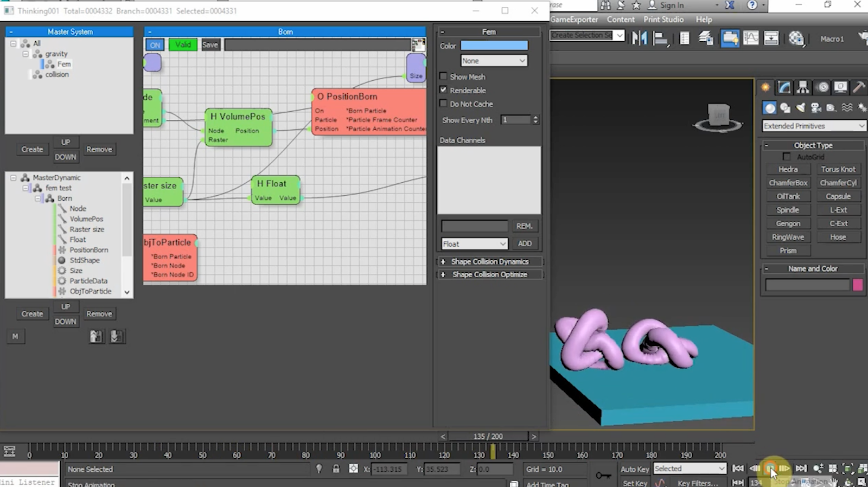Open the Display command panel tab
The width and height of the screenshot is (868, 487).
click(841, 87)
